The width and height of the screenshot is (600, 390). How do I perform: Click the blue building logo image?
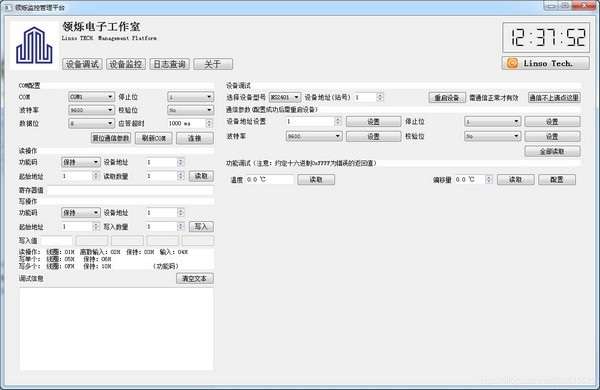click(x=34, y=46)
